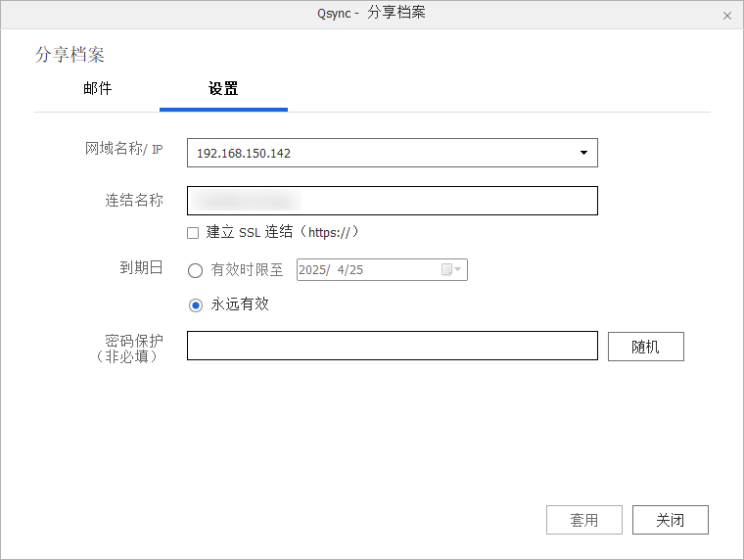Click the 套用 apply button
The image size is (744, 560).
point(584,520)
